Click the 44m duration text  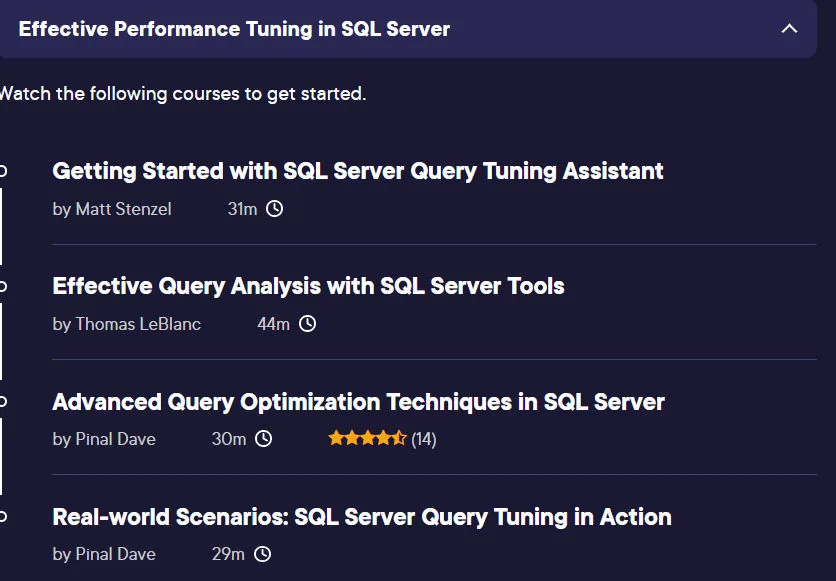tap(274, 324)
